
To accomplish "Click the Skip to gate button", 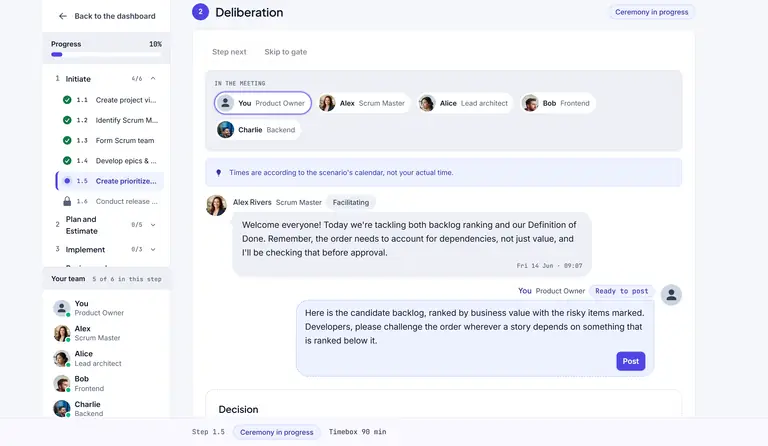I will point(286,52).
